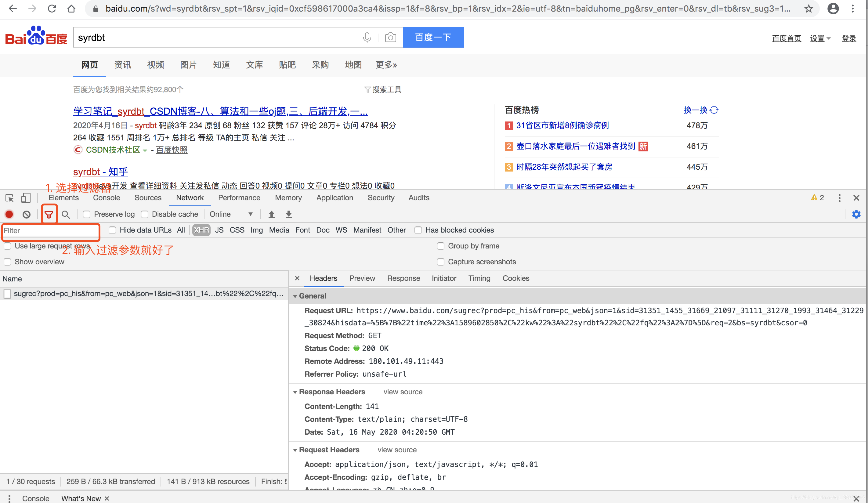Image resolution: width=868 pixels, height=503 pixels.
Task: Filter requests by the JS type
Action: 219,230
